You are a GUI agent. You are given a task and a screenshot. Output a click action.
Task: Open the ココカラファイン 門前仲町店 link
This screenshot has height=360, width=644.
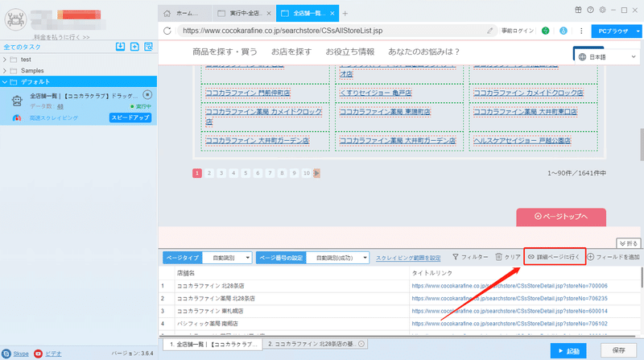pyautogui.click(x=248, y=93)
